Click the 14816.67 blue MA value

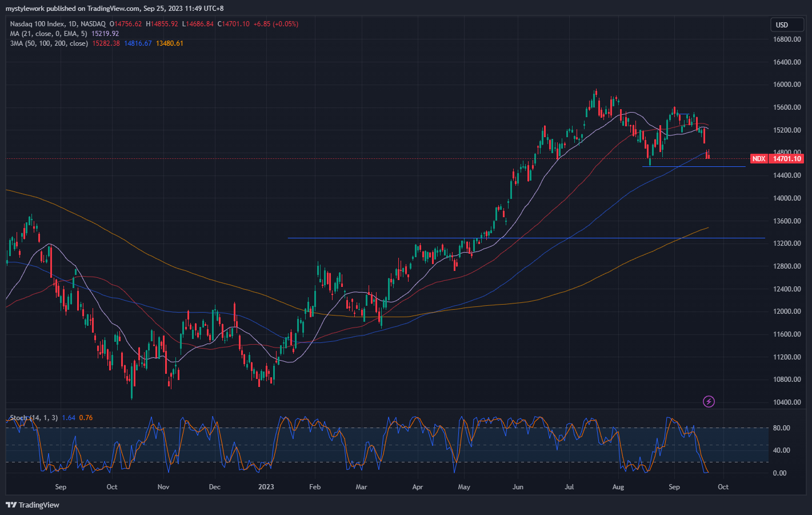pyautogui.click(x=138, y=43)
